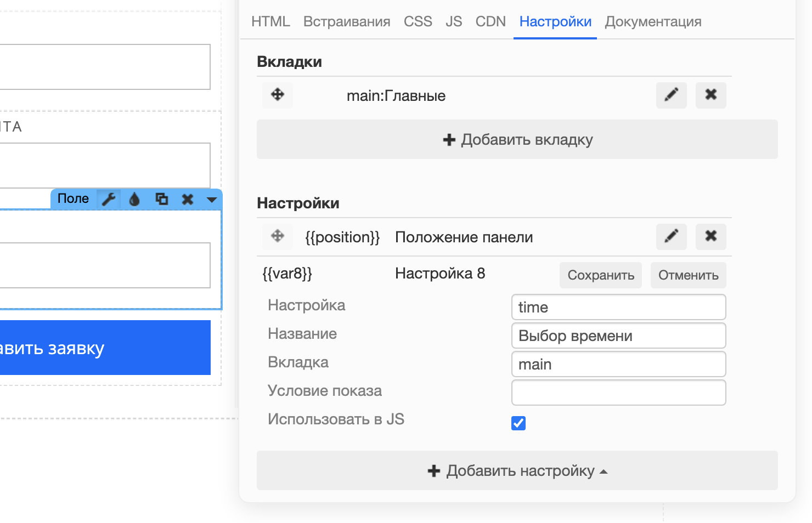Grab the move handle for {{position}} setting
This screenshot has width=812, height=523.
pos(278,236)
